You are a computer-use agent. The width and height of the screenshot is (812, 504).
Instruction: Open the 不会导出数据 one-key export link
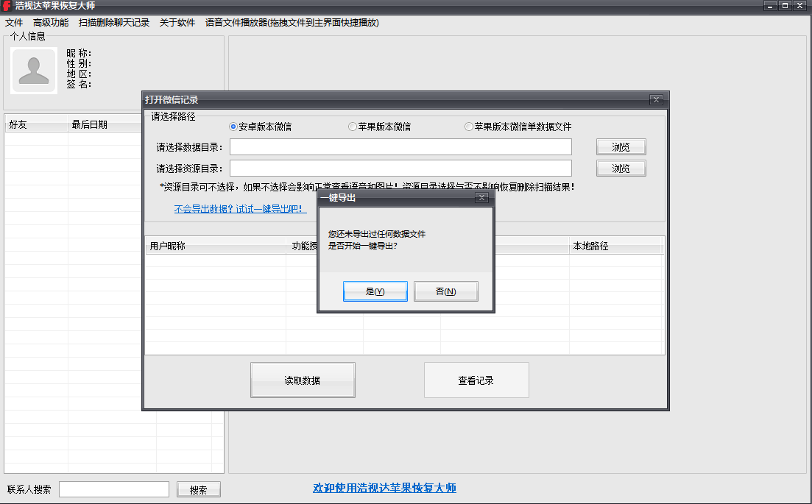coord(240,209)
